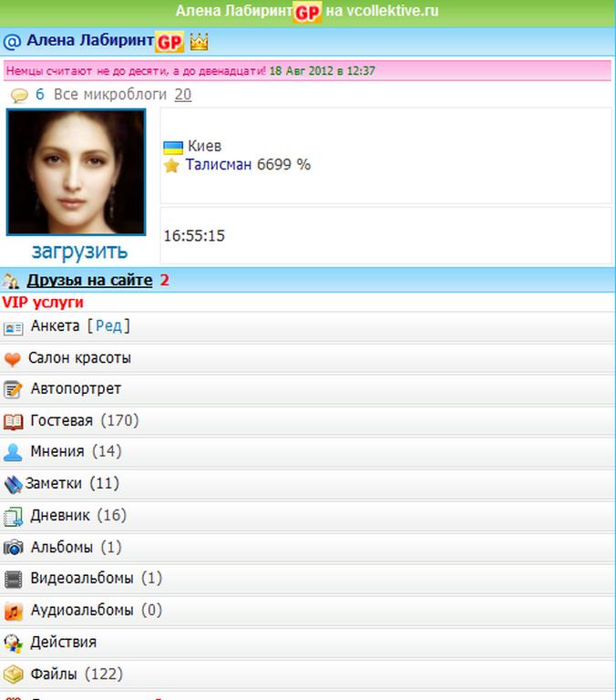Click the film strip Видеоальбомы icon
This screenshot has width=616, height=700.
tap(13, 579)
